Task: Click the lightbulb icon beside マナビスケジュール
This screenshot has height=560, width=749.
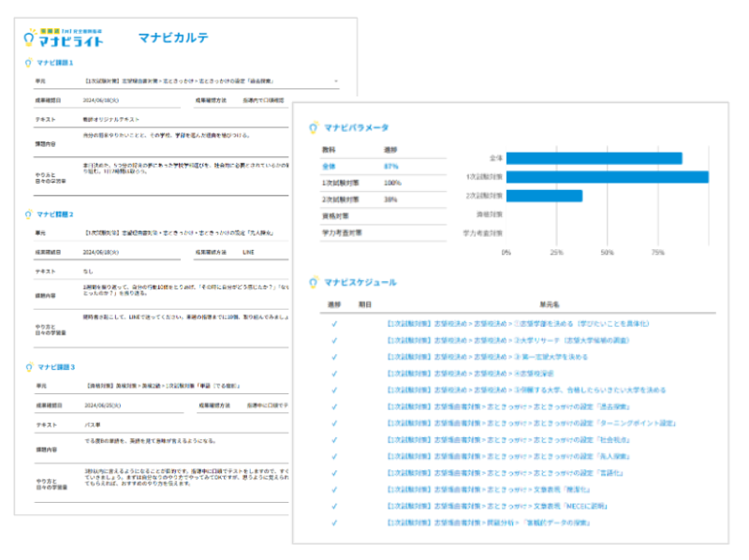Action: (312, 282)
